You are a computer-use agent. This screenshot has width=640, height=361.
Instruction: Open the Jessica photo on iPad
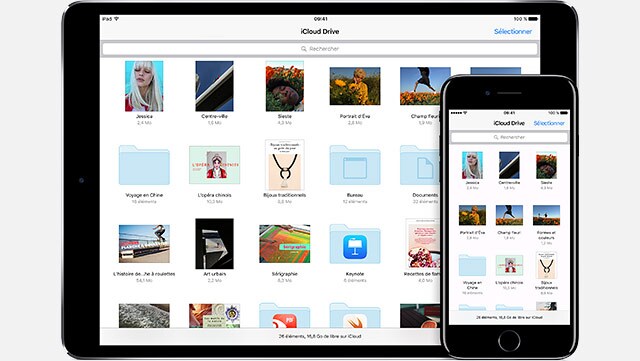144,86
